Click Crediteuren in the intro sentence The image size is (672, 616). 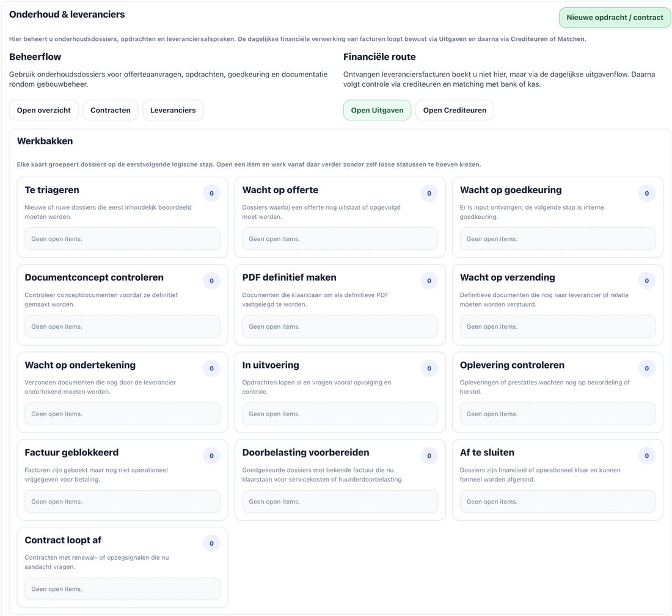(529, 39)
